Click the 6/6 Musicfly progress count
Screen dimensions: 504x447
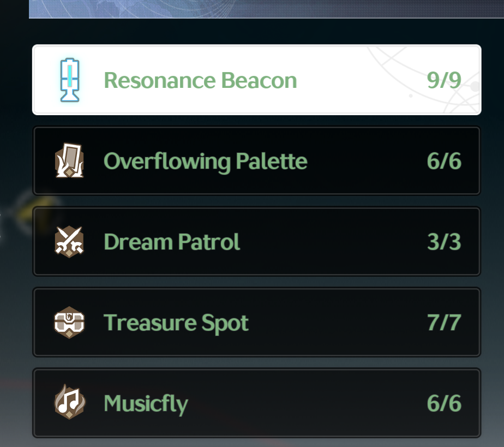[444, 403]
